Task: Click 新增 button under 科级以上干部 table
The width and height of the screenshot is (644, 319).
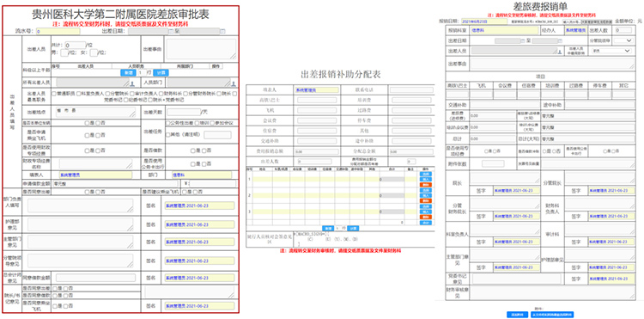Action: click(x=128, y=72)
